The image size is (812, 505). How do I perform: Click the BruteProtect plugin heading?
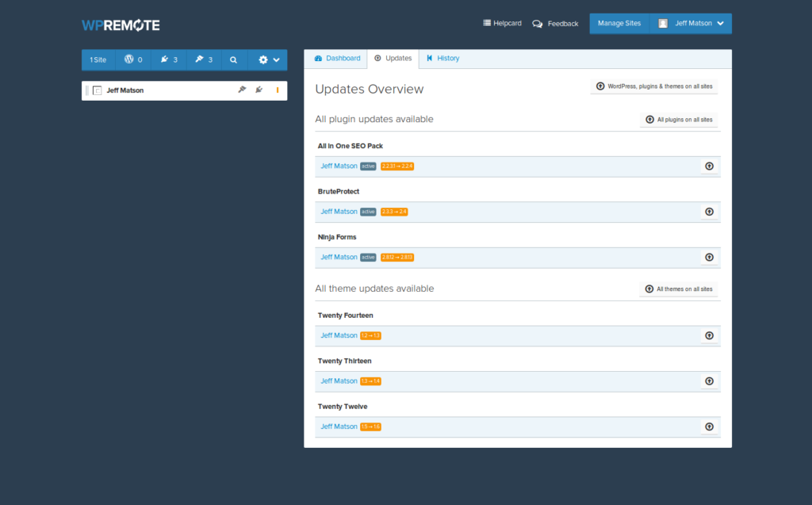pos(338,192)
